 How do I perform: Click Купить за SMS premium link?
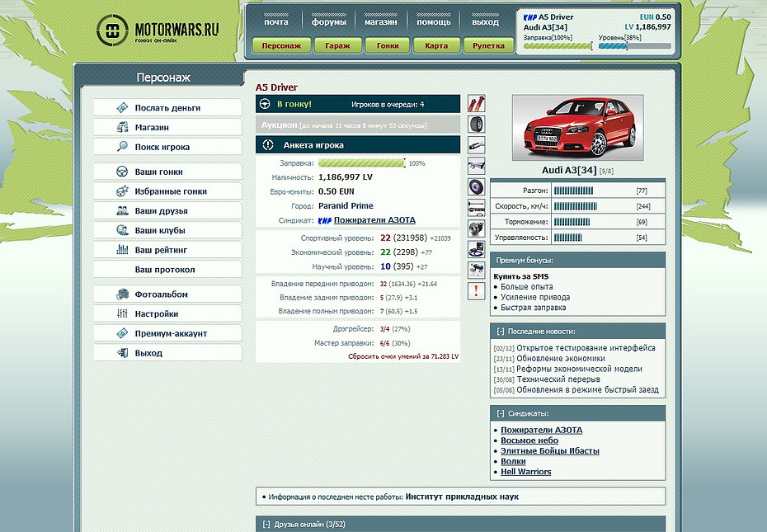click(521, 276)
